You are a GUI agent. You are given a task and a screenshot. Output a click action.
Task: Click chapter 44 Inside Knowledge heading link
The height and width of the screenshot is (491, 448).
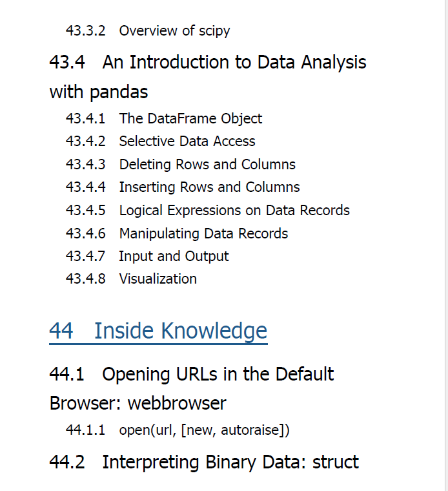(x=158, y=331)
